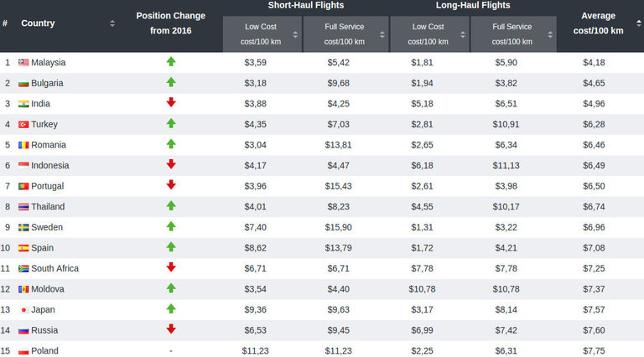The image size is (644, 357).
Task: Sort table by Country column arrows
Action: point(112,23)
